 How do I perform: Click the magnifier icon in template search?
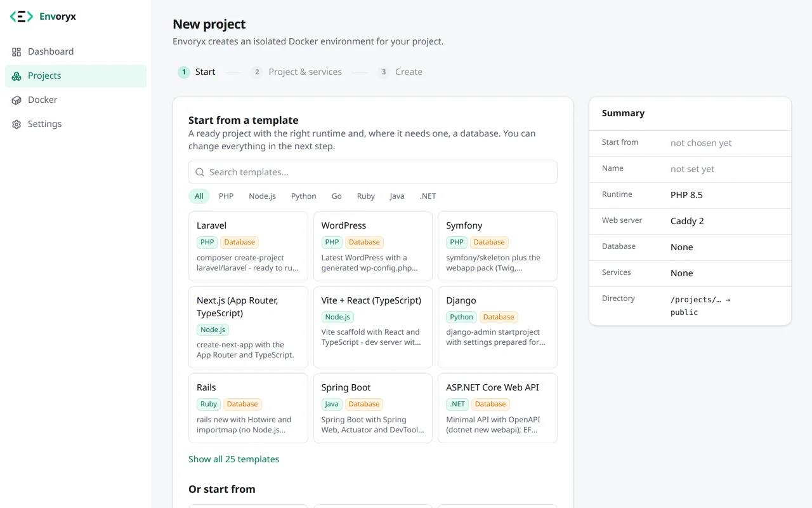[200, 172]
